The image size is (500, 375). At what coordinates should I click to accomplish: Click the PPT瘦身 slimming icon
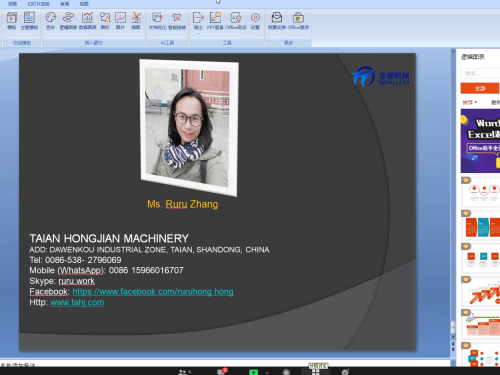(215, 21)
